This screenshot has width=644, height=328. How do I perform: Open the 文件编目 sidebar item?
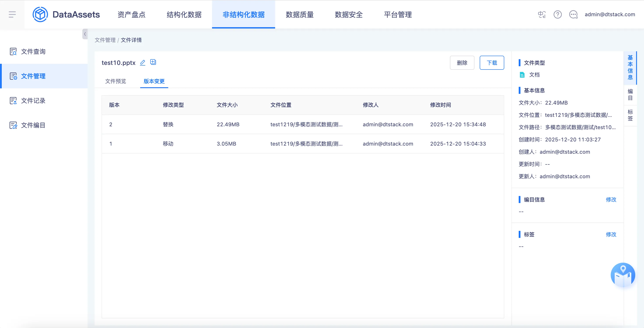[33, 125]
